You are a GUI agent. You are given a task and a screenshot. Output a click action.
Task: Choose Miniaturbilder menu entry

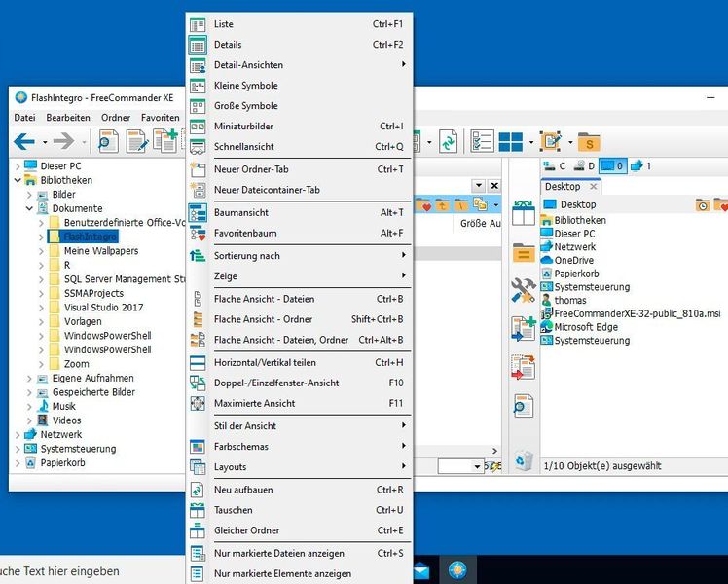(300, 127)
